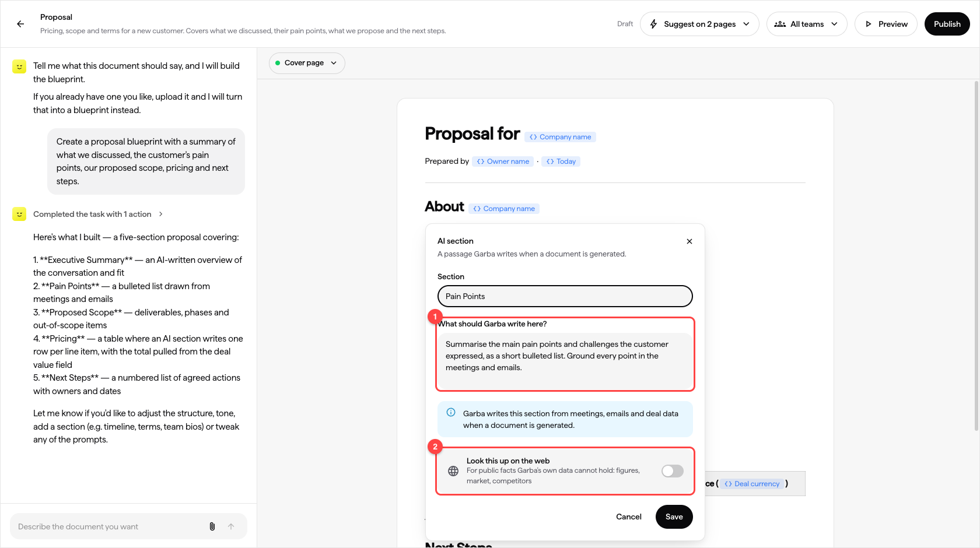Attach a file with the paperclip icon
980x548 pixels.
pyautogui.click(x=212, y=526)
